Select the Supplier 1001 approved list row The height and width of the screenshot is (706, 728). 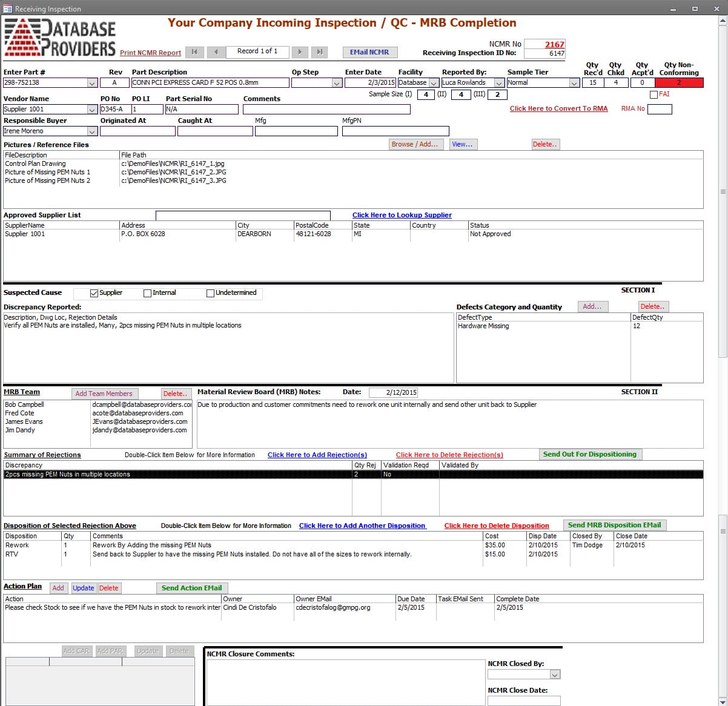(353, 234)
